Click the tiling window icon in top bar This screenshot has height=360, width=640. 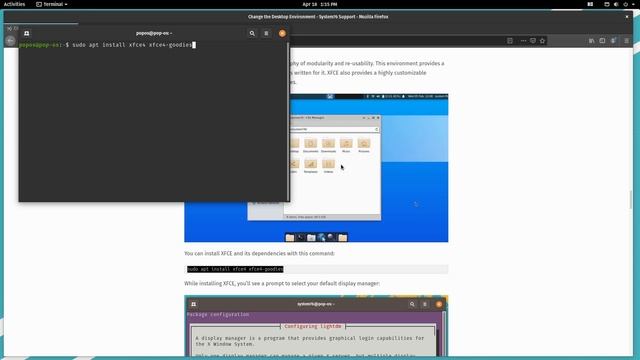[x=590, y=4]
